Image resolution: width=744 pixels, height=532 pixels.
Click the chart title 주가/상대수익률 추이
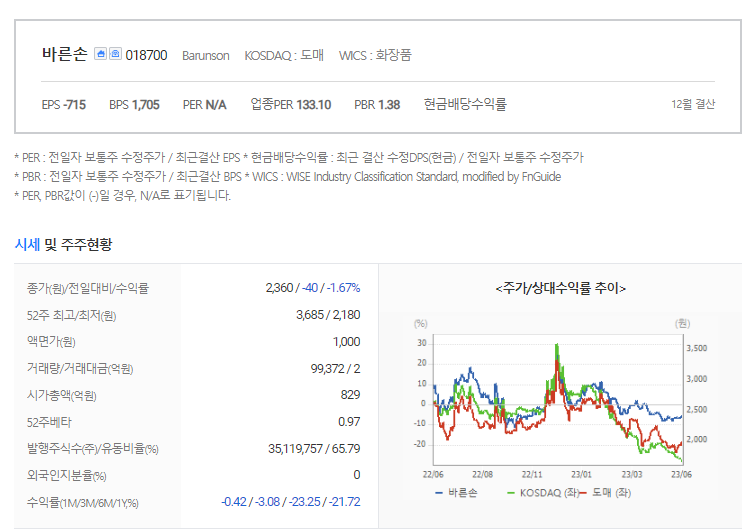coord(561,288)
